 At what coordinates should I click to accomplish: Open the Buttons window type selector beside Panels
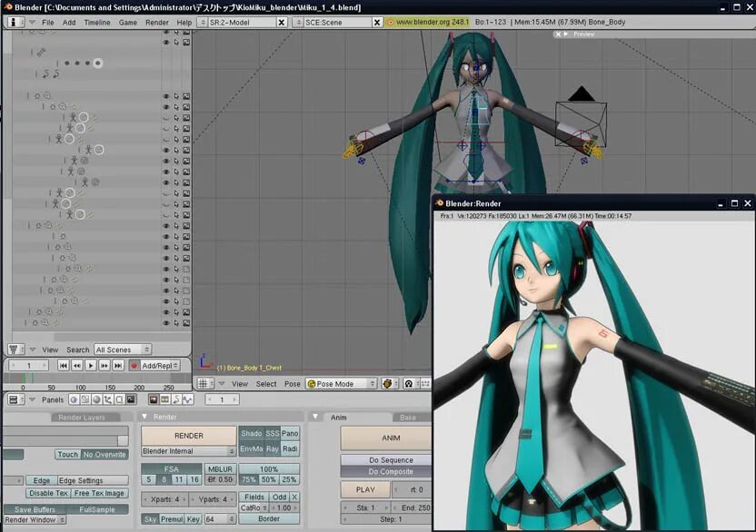(16, 399)
